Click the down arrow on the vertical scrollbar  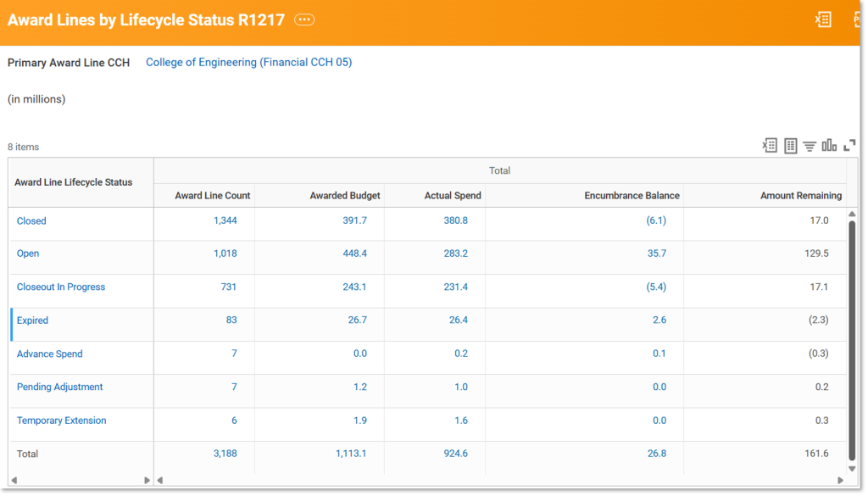coord(853,471)
